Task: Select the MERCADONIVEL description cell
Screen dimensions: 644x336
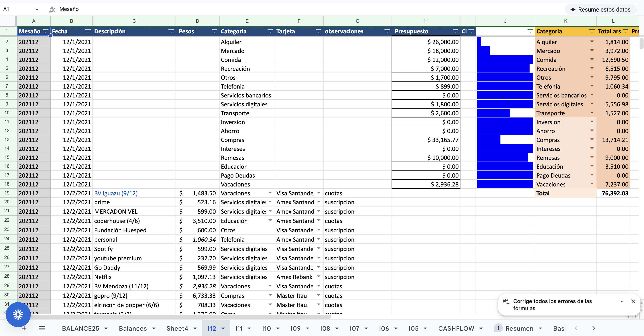Action: (134, 212)
